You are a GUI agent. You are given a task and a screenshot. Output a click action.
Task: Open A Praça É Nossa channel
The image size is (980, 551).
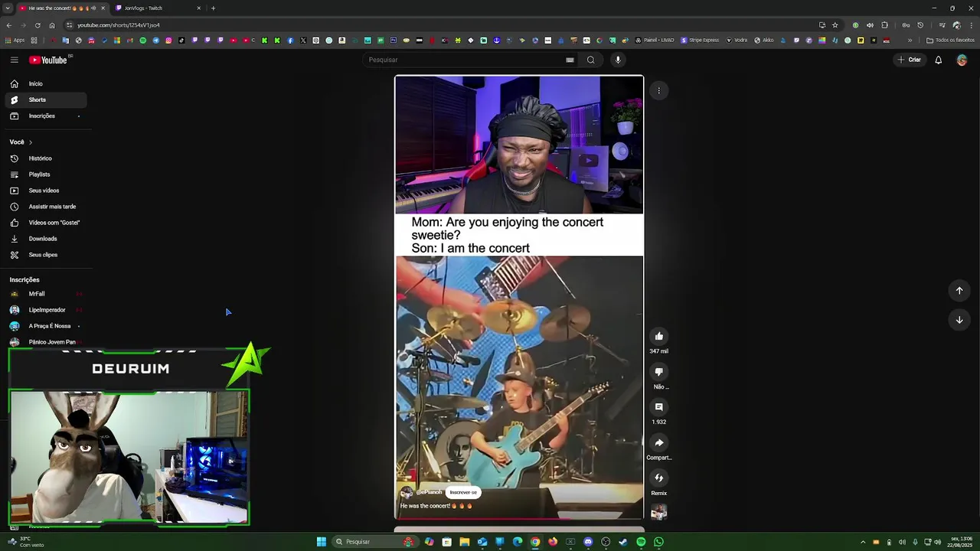[46, 326]
